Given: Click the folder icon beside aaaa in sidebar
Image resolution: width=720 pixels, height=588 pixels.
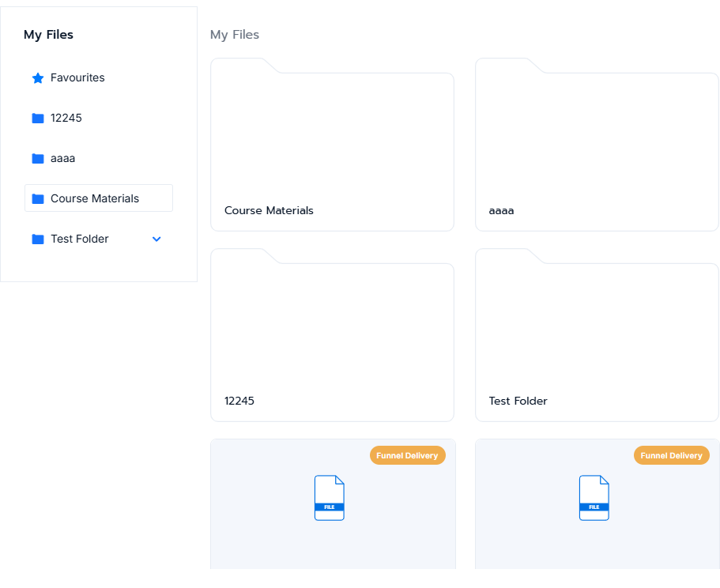Looking at the screenshot, I should pyautogui.click(x=38, y=159).
